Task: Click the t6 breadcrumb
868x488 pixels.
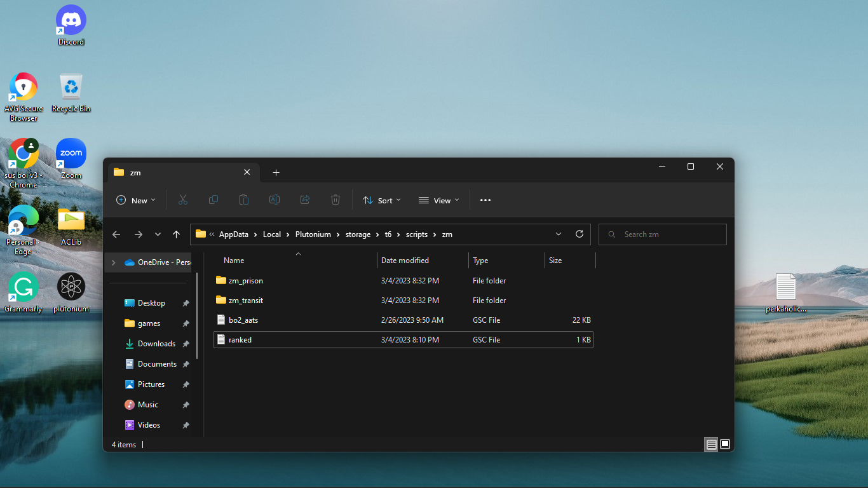Action: (x=388, y=234)
